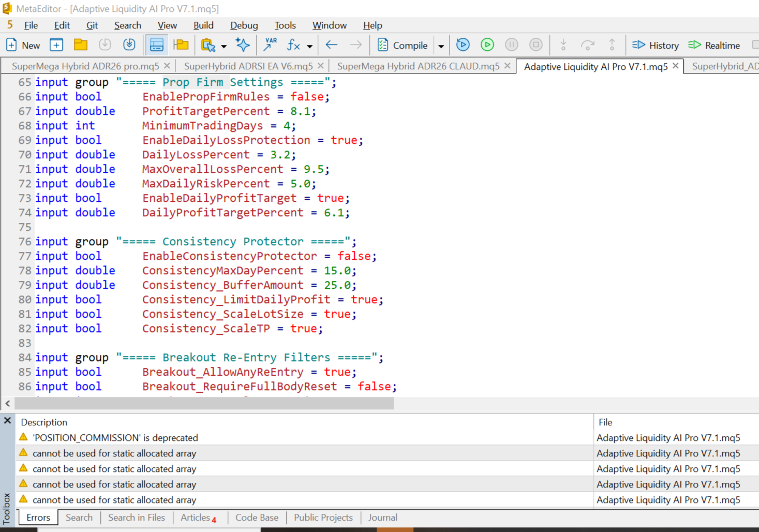The height and width of the screenshot is (532, 759).
Task: Toggle the Toolbox panel view icon
Action: [157, 45]
